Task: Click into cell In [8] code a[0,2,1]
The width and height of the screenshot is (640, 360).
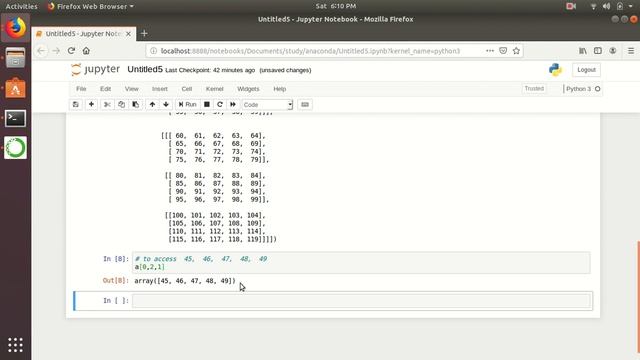Action: [x=150, y=267]
